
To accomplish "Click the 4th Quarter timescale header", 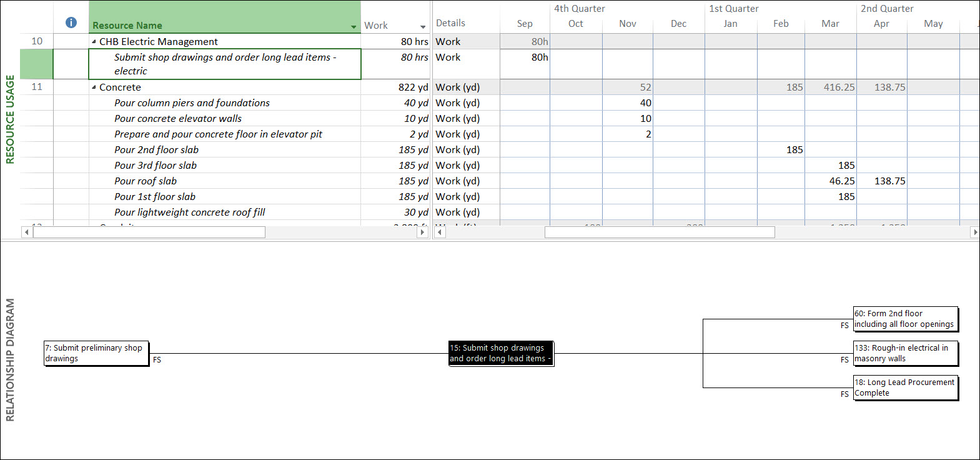I will (x=579, y=9).
